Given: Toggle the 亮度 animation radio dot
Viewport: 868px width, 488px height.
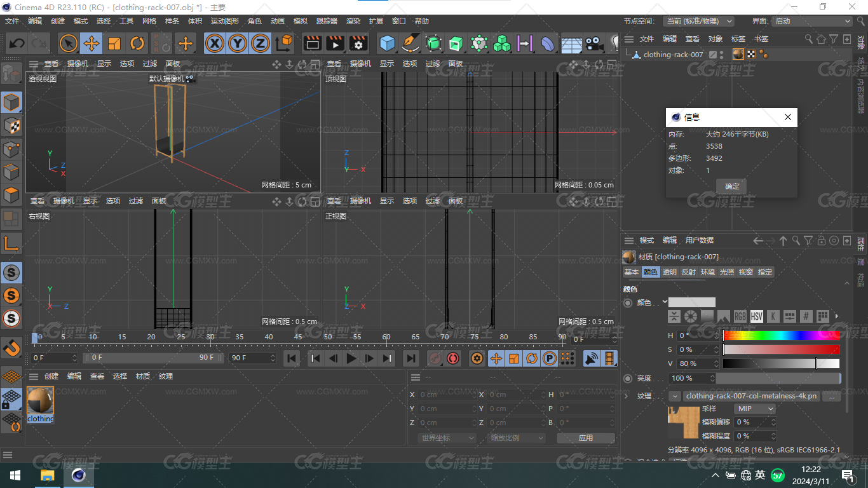Looking at the screenshot, I should point(628,378).
